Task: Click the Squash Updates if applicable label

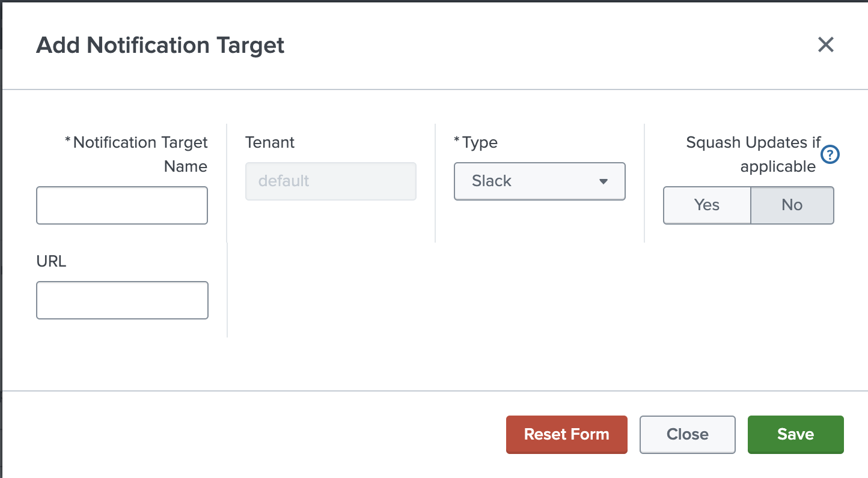Action: point(753,154)
